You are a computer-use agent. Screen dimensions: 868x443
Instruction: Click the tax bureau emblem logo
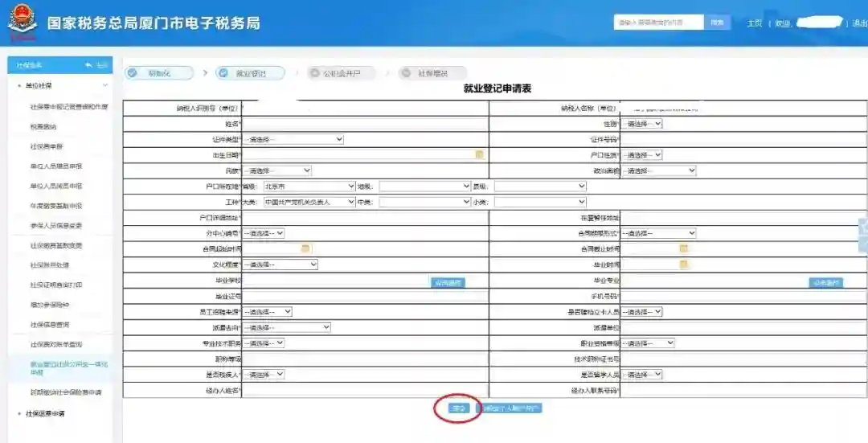coord(23,22)
